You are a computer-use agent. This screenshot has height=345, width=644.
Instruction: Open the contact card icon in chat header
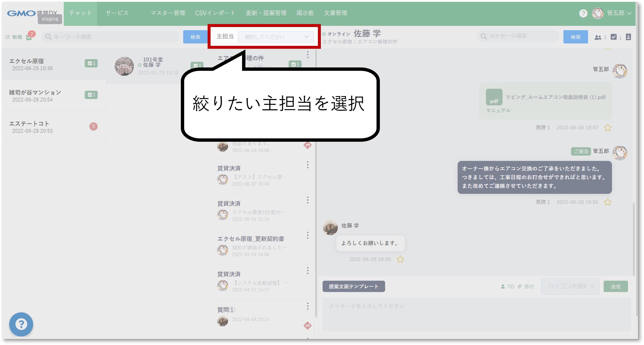point(628,37)
